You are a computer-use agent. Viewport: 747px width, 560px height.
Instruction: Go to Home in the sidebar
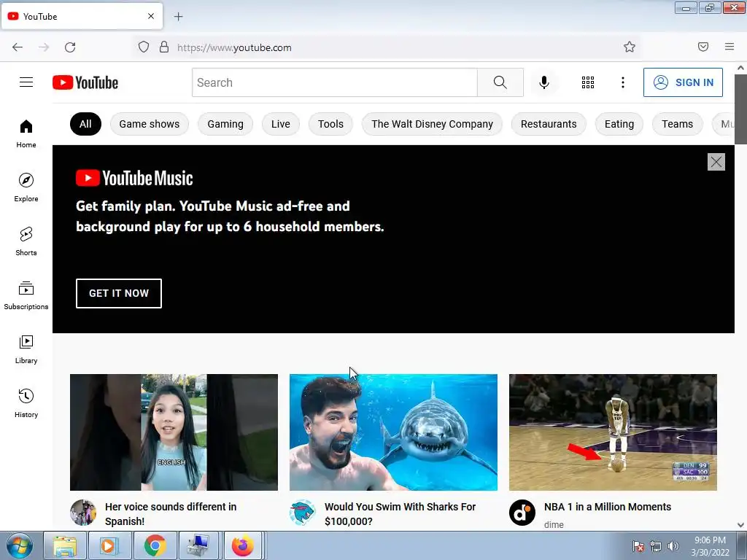point(26,133)
